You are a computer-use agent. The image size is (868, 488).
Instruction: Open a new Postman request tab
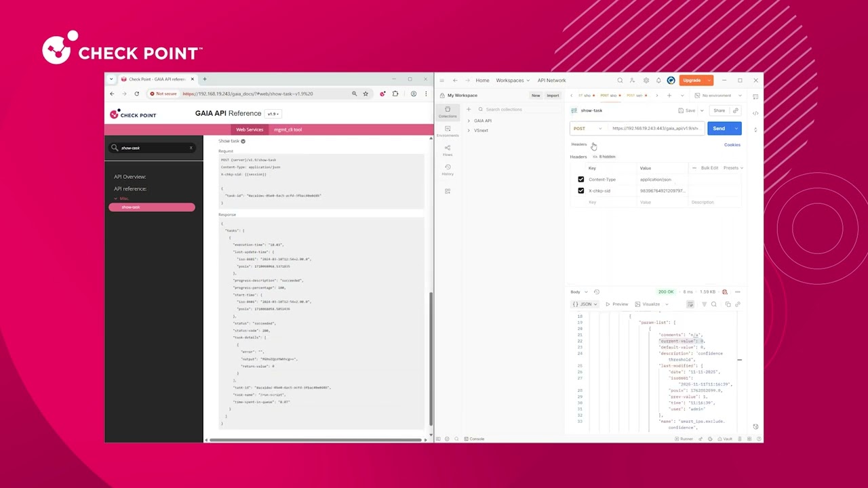pyautogui.click(x=669, y=96)
